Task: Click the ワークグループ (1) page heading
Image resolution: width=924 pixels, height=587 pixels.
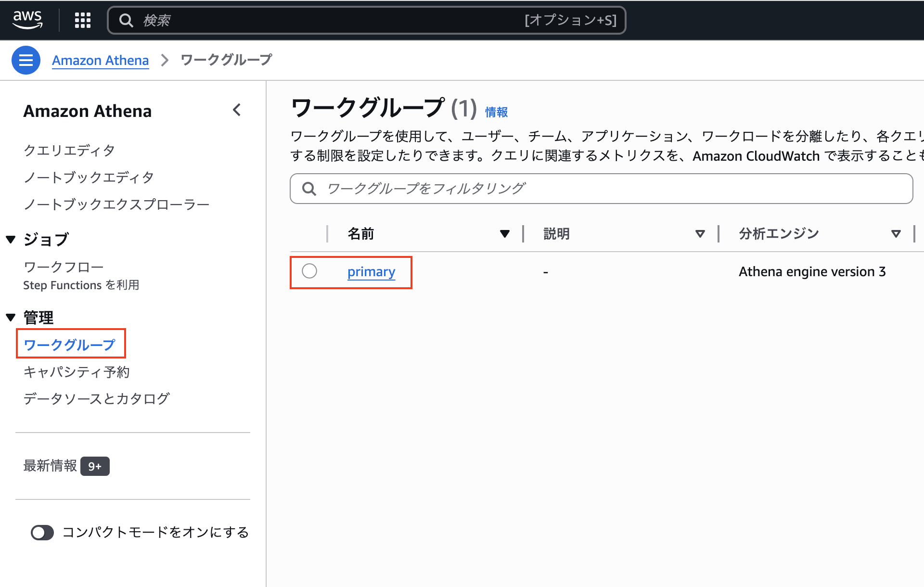Action: coord(384,108)
